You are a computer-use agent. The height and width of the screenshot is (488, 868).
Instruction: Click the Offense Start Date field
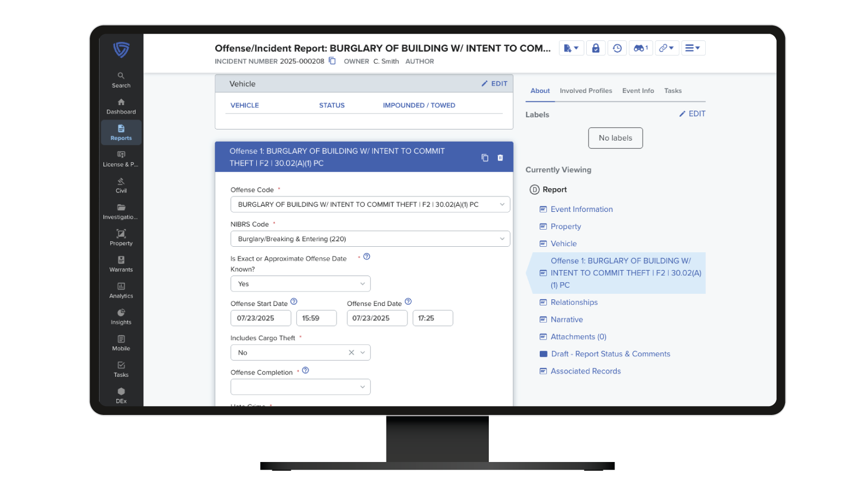pyautogui.click(x=260, y=318)
